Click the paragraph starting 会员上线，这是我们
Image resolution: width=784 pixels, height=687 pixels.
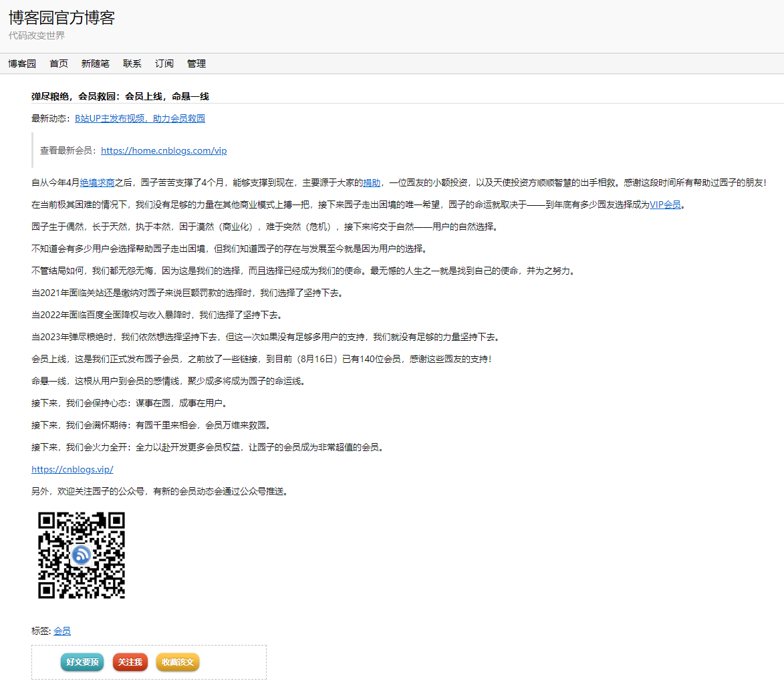[x=262, y=359]
